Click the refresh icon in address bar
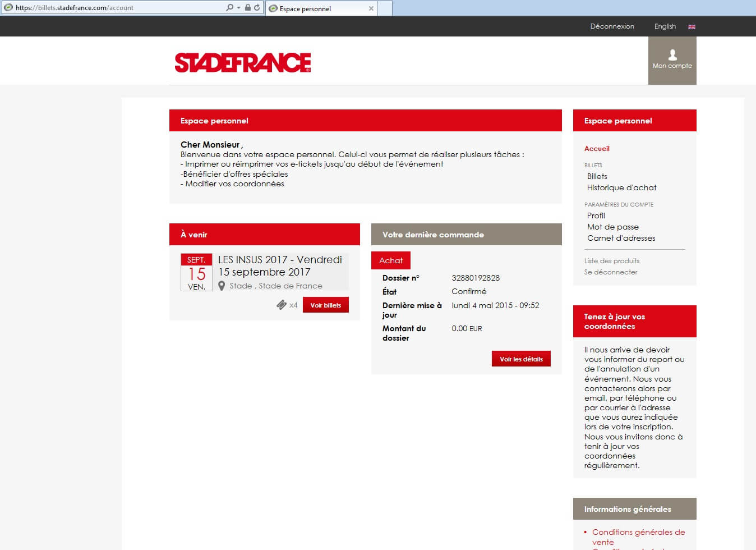The width and height of the screenshot is (756, 550). [x=257, y=8]
